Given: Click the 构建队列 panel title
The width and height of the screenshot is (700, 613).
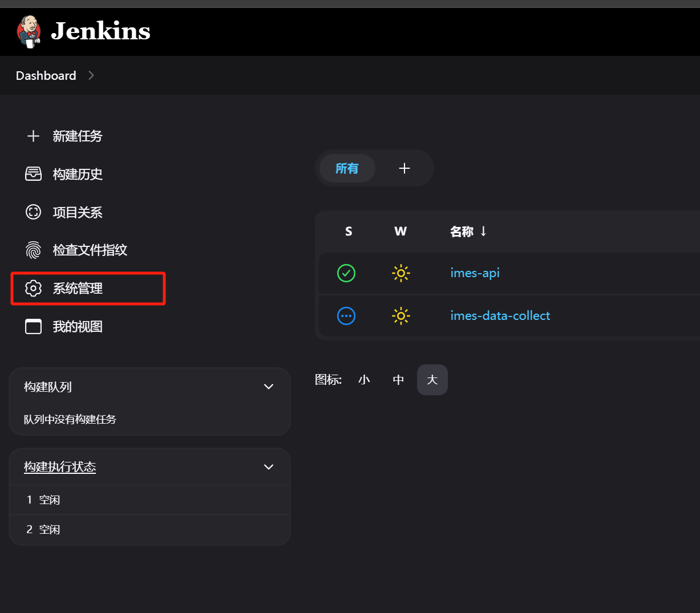Looking at the screenshot, I should 48,387.
